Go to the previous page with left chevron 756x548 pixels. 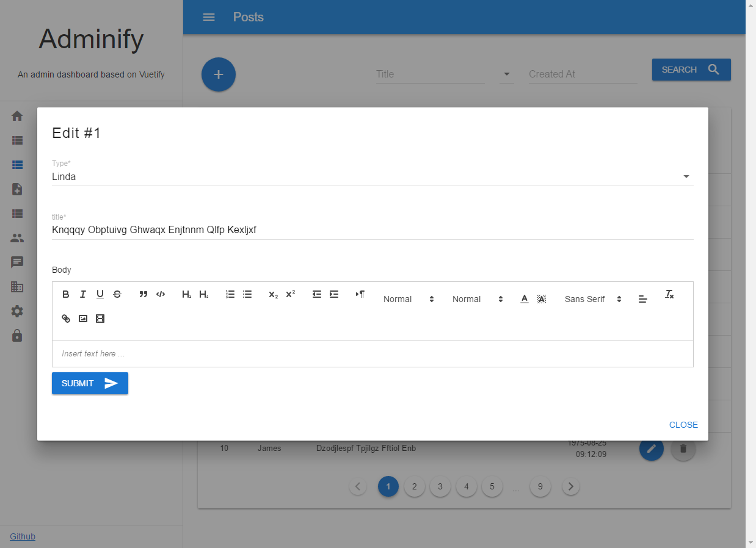coord(358,486)
